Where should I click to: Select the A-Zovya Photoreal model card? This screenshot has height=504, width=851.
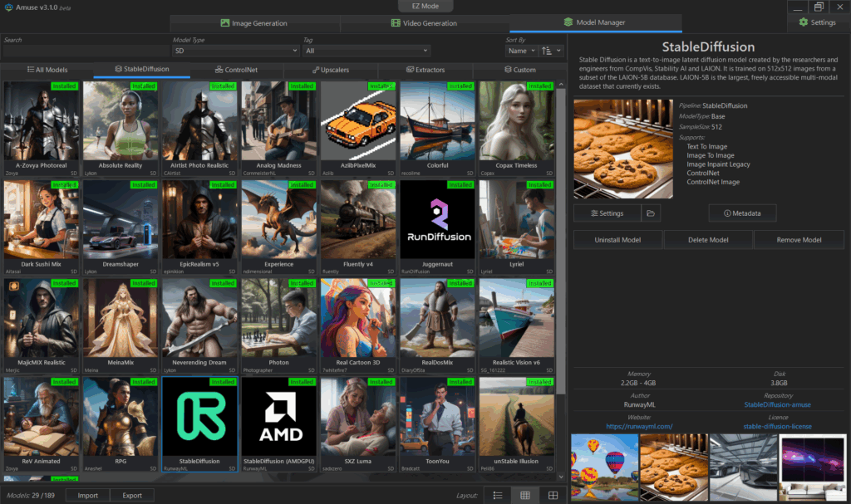point(42,130)
